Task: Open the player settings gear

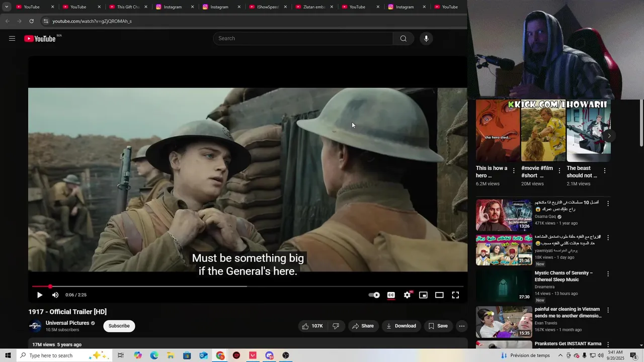Action: 407,295
